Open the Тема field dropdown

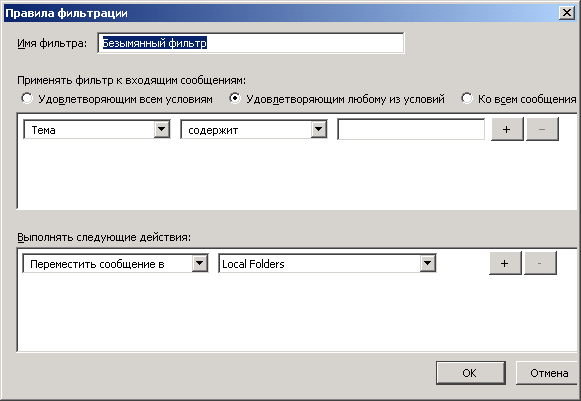point(97,130)
